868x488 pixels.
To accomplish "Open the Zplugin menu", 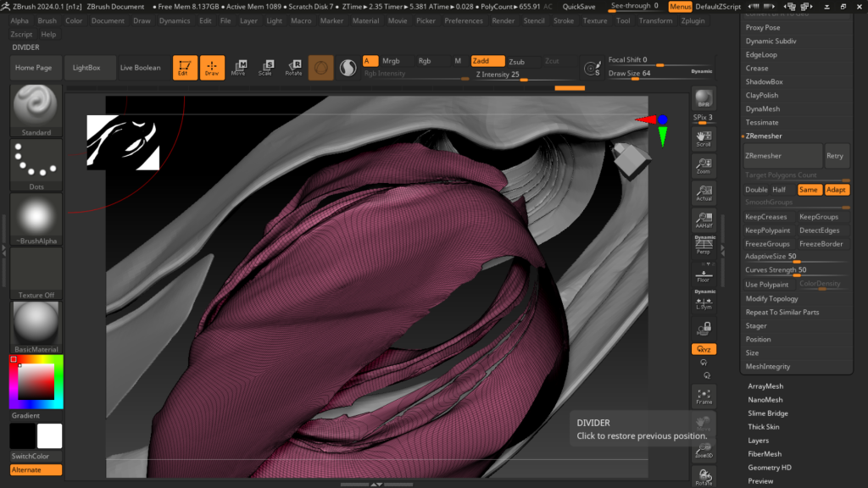I will pos(693,20).
